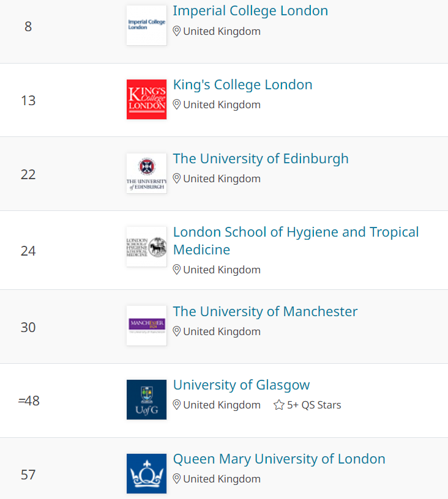Select the University of Edinburgh crest logo

[x=146, y=173]
